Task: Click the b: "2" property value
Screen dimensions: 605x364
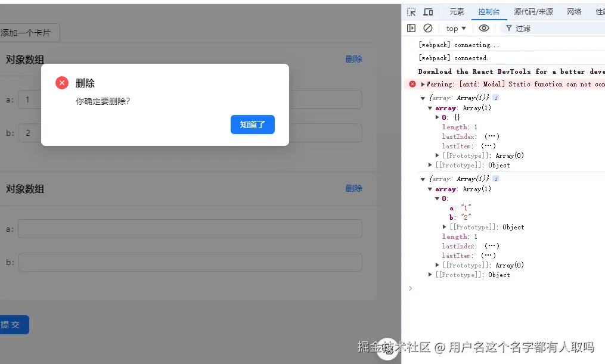Action: coord(466,217)
